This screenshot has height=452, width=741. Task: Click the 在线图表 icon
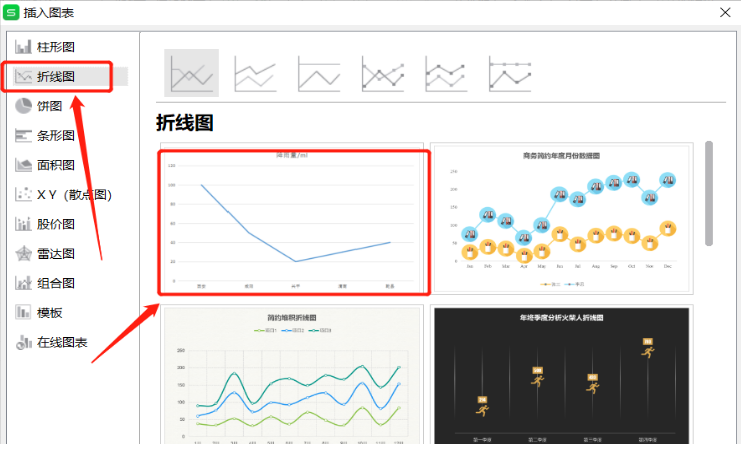coord(23,342)
